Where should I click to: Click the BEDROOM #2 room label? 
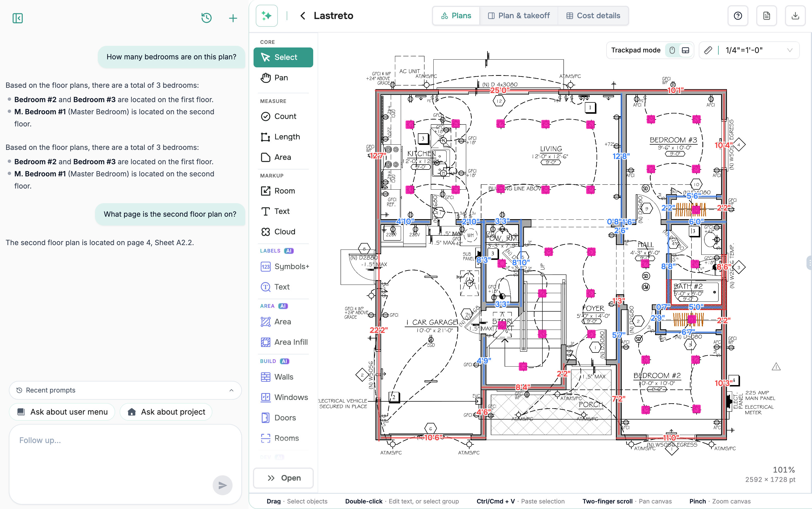click(x=657, y=376)
